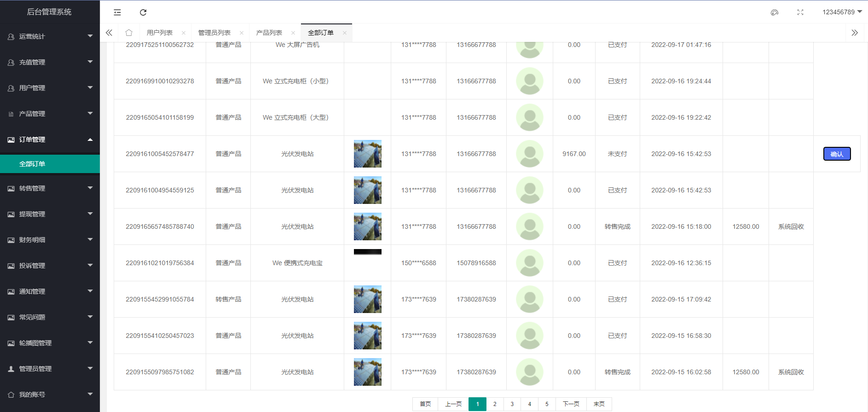Close the 用户列表 tab
868x412 pixels.
(x=184, y=33)
